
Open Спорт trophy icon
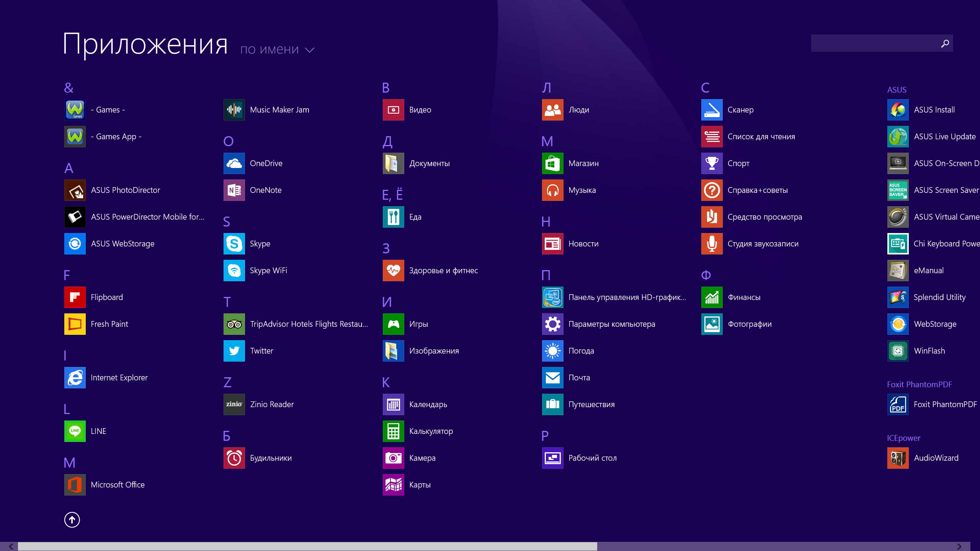712,163
